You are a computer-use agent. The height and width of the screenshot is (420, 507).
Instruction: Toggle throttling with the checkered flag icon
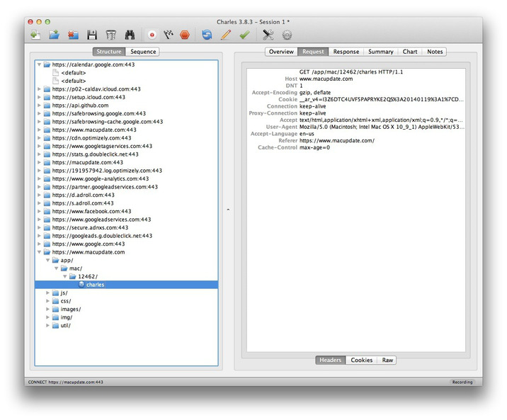pyautogui.click(x=168, y=34)
